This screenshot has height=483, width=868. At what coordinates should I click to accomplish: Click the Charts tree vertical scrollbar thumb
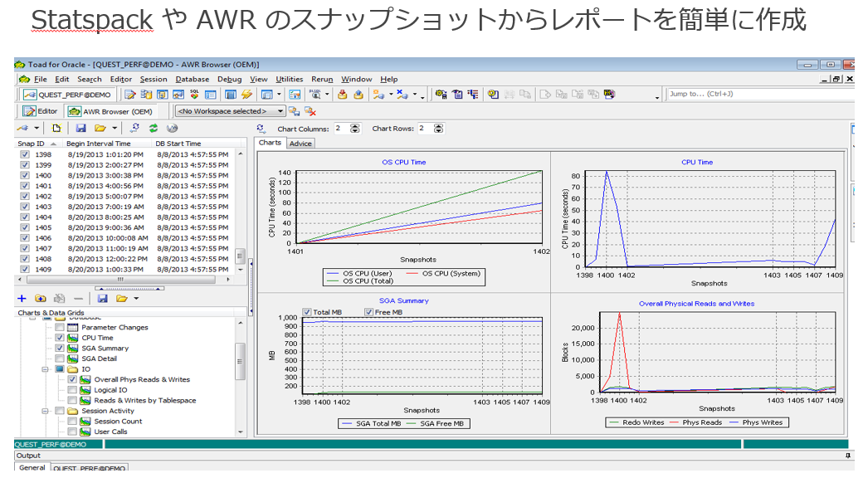pyautogui.click(x=241, y=361)
